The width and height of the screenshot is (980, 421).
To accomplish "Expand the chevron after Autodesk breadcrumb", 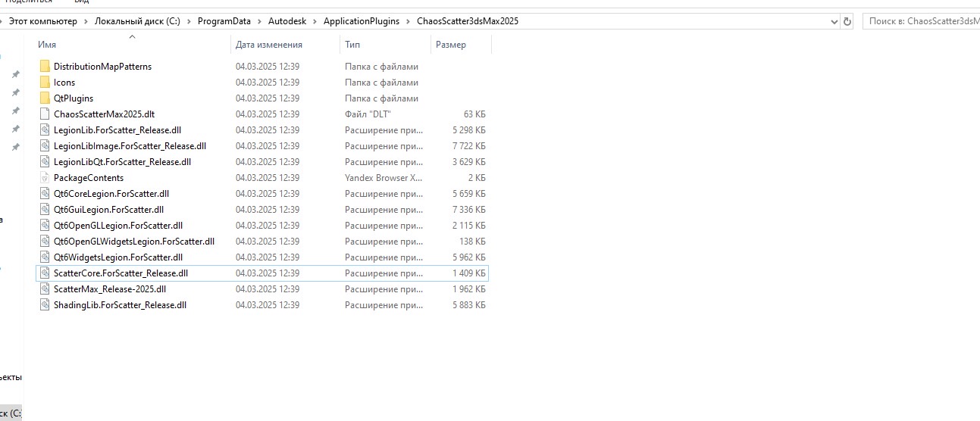I will coord(315,21).
